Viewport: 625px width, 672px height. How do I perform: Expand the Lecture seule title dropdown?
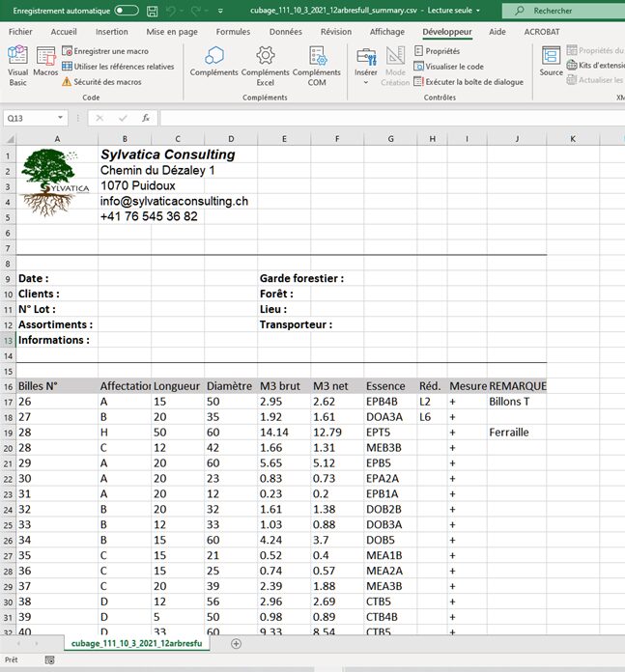click(x=478, y=11)
